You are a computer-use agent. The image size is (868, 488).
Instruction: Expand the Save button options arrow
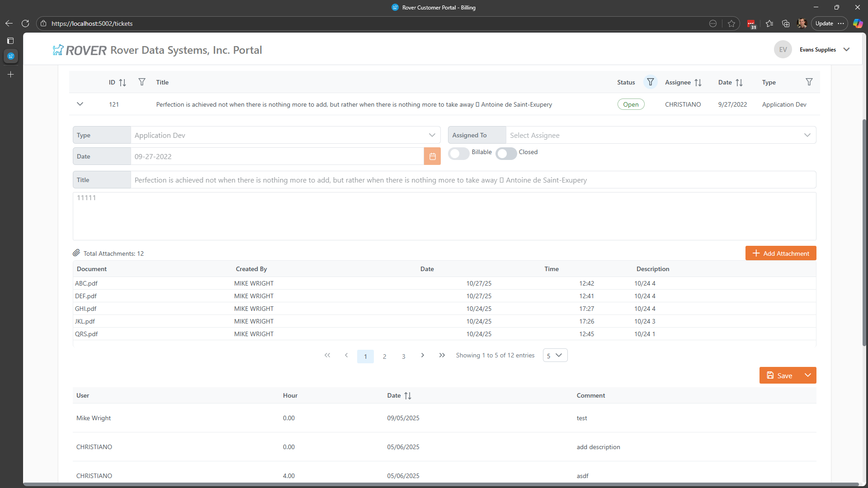[807, 375]
